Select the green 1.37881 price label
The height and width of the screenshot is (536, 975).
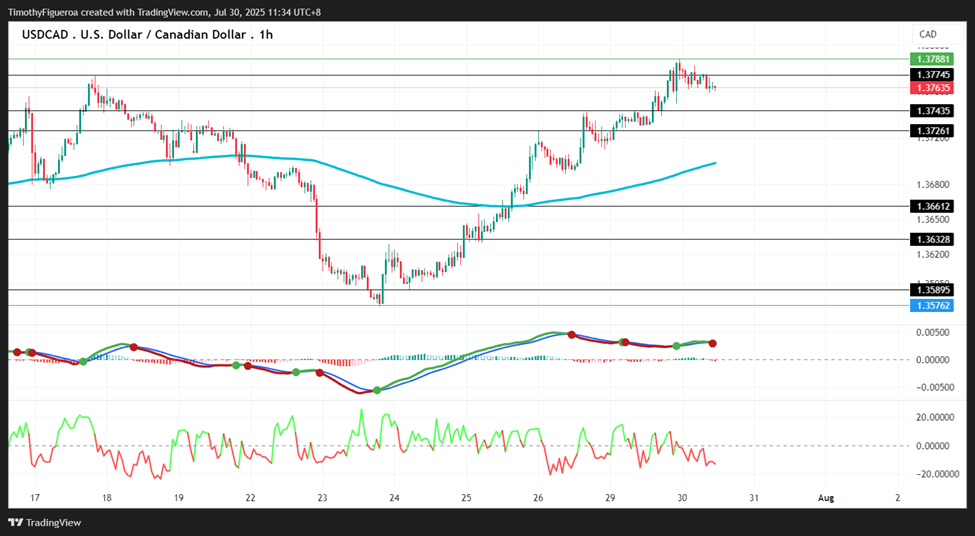pyautogui.click(x=931, y=59)
